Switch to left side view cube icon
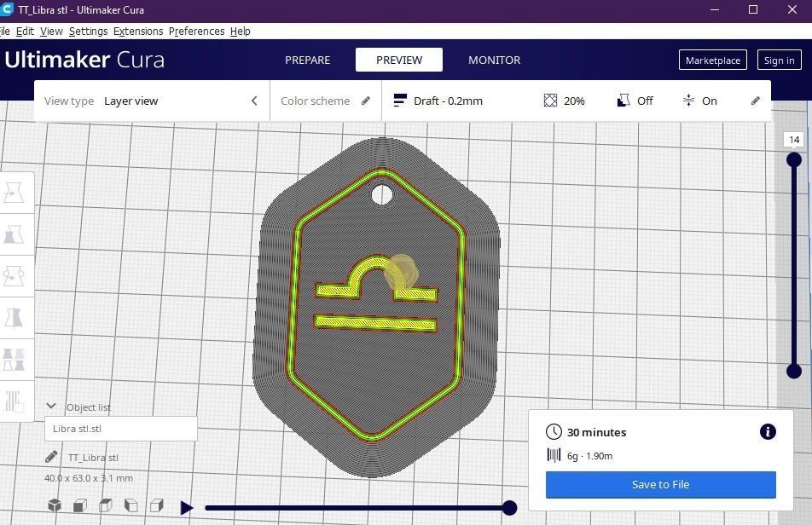The height and width of the screenshot is (525, 812). coord(131,505)
